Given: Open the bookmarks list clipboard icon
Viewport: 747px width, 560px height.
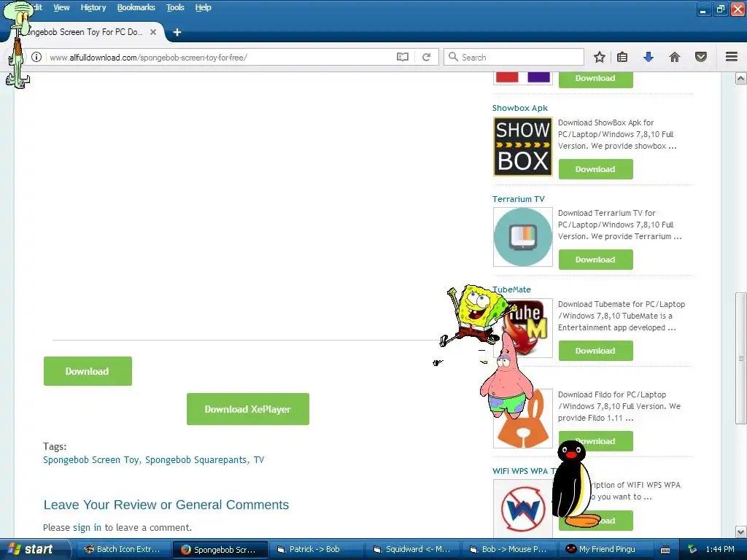Looking at the screenshot, I should tap(622, 57).
